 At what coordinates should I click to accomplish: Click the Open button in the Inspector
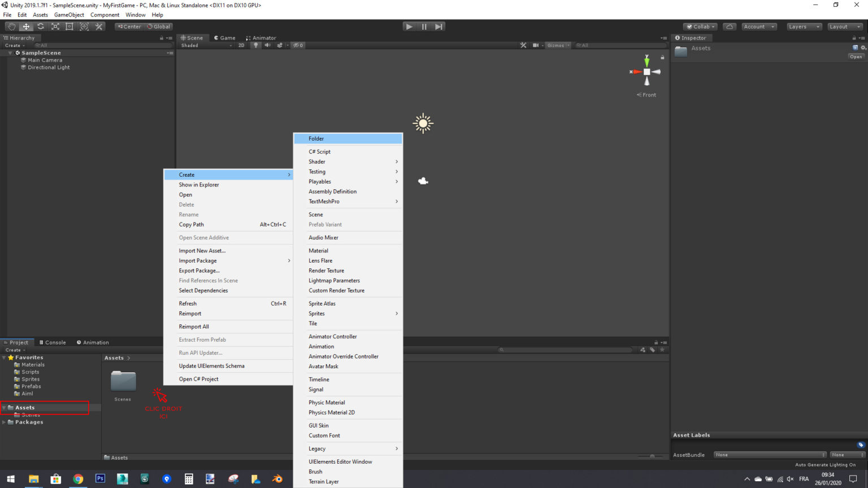(856, 56)
